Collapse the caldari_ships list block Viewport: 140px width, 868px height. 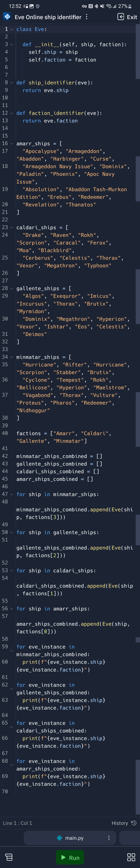(12, 227)
